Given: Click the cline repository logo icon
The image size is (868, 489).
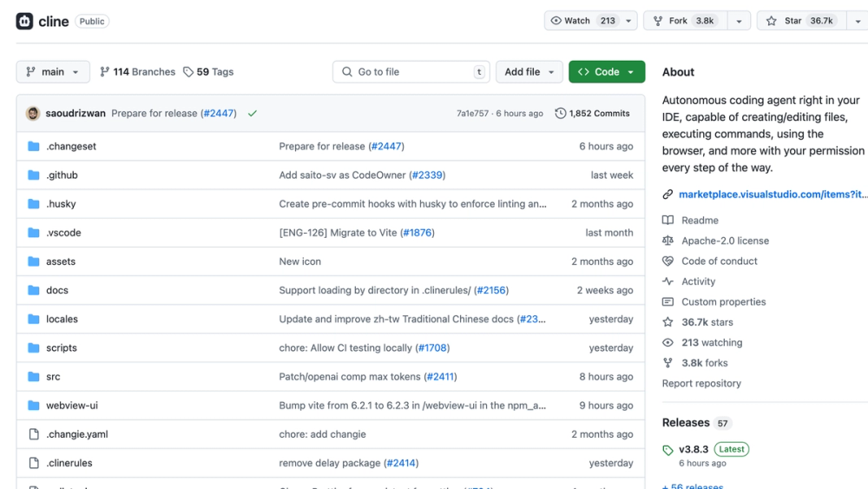Looking at the screenshot, I should (x=24, y=21).
